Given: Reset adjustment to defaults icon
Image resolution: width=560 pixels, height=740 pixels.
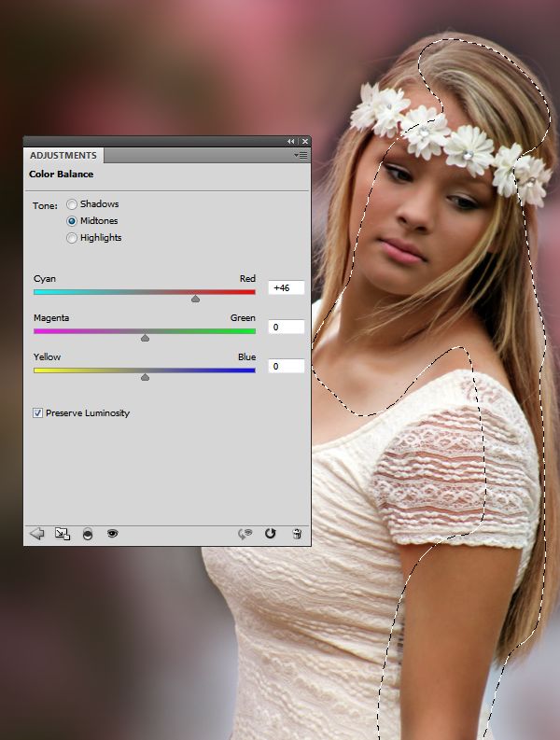Looking at the screenshot, I should (x=270, y=533).
